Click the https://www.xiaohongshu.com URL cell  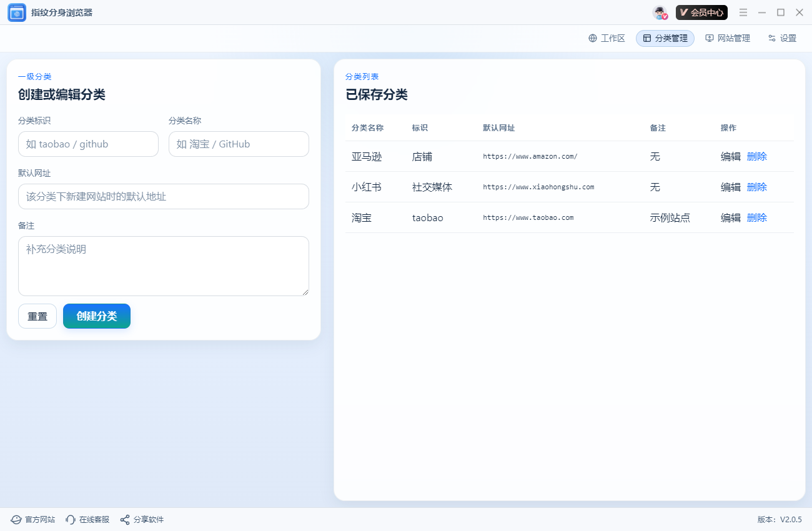(538, 187)
